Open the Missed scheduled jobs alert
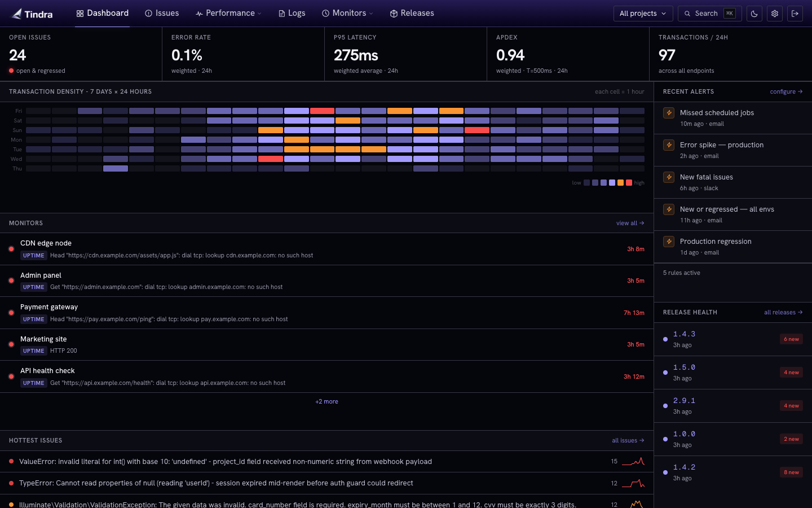The height and width of the screenshot is (508, 812). (x=733, y=118)
